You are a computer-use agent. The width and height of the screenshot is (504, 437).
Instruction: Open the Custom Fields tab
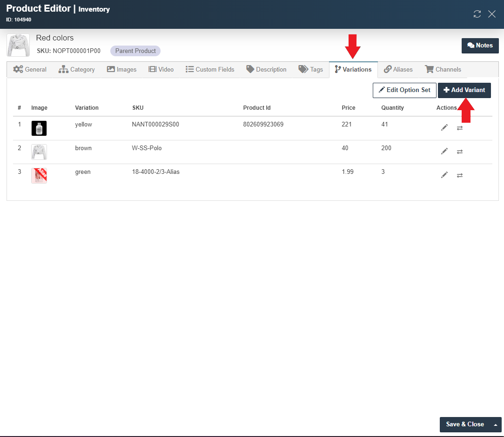click(x=210, y=69)
